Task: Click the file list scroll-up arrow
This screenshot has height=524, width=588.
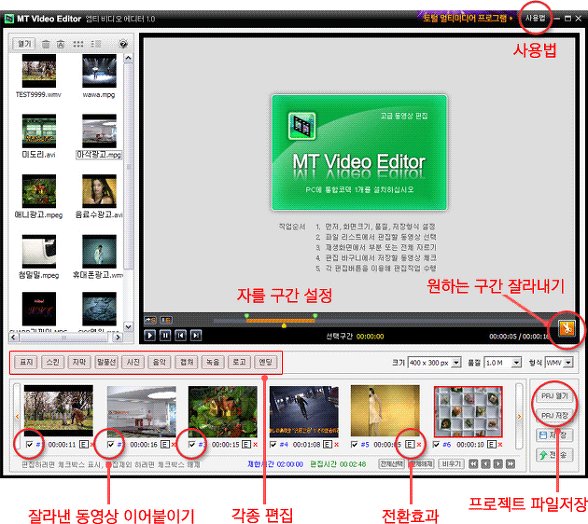Action: (x=128, y=58)
